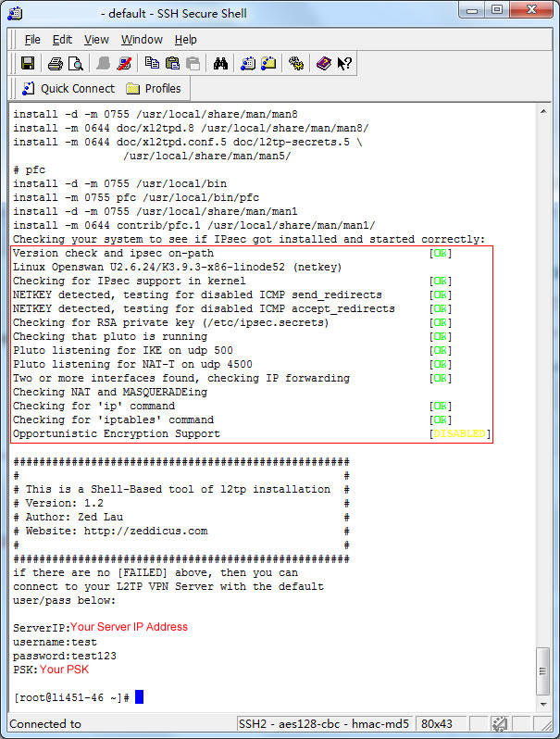
Task: Click the vertical scrollbar thumb
Action: pyautogui.click(x=542, y=671)
